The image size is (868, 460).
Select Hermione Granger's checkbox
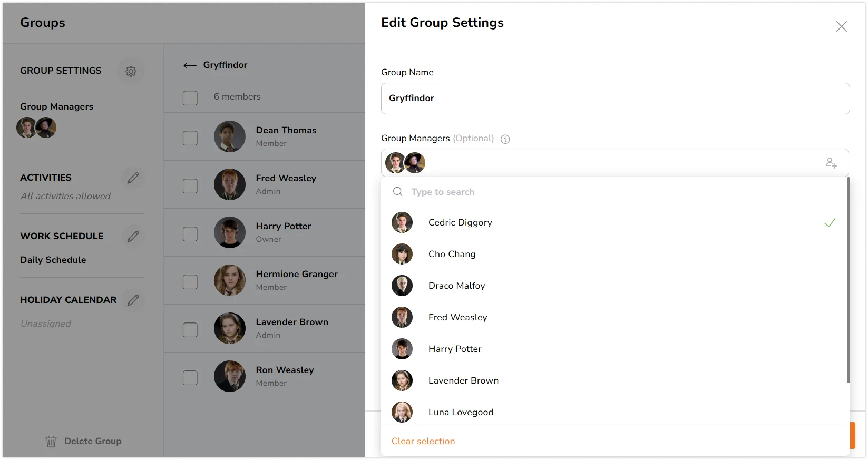(190, 282)
